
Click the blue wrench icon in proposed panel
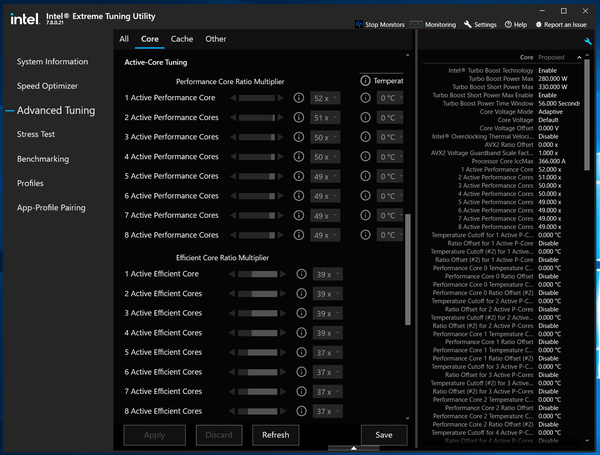588,41
